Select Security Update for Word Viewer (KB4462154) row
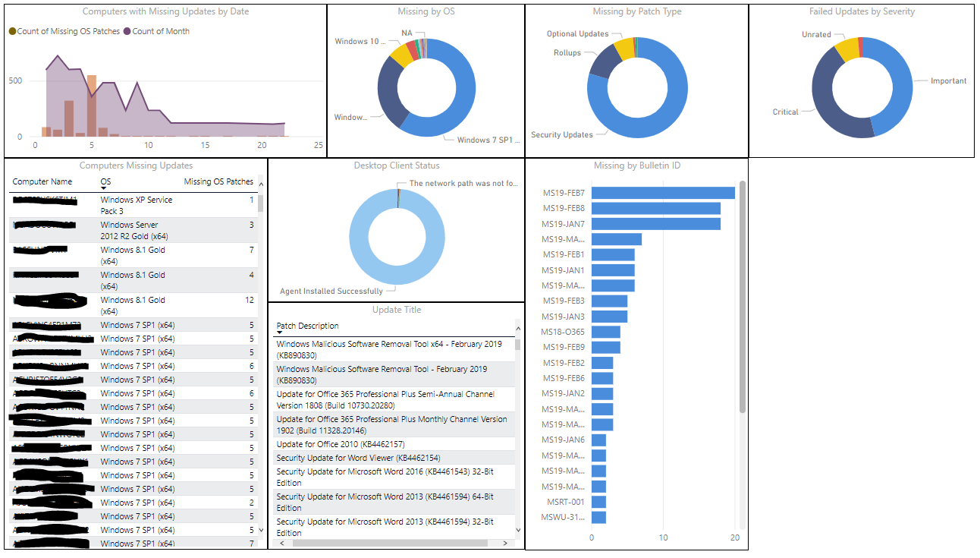 point(394,458)
